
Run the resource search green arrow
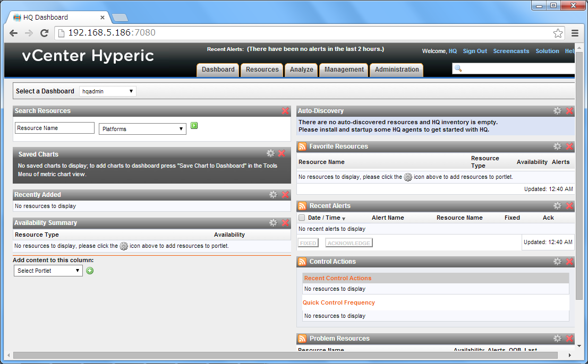pos(194,125)
